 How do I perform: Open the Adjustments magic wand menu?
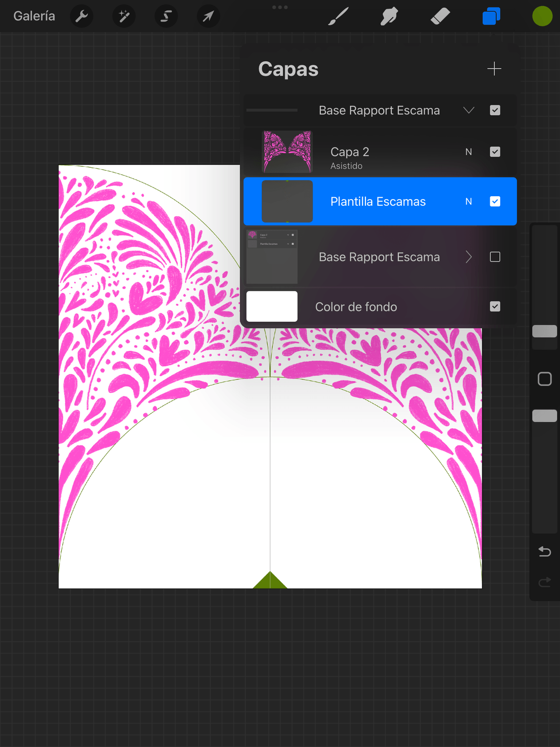124,16
